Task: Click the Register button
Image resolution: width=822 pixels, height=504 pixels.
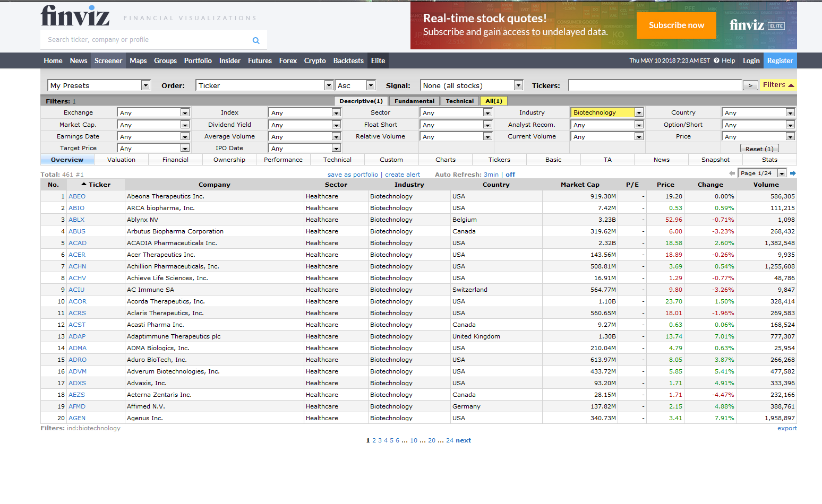Action: 780,60
